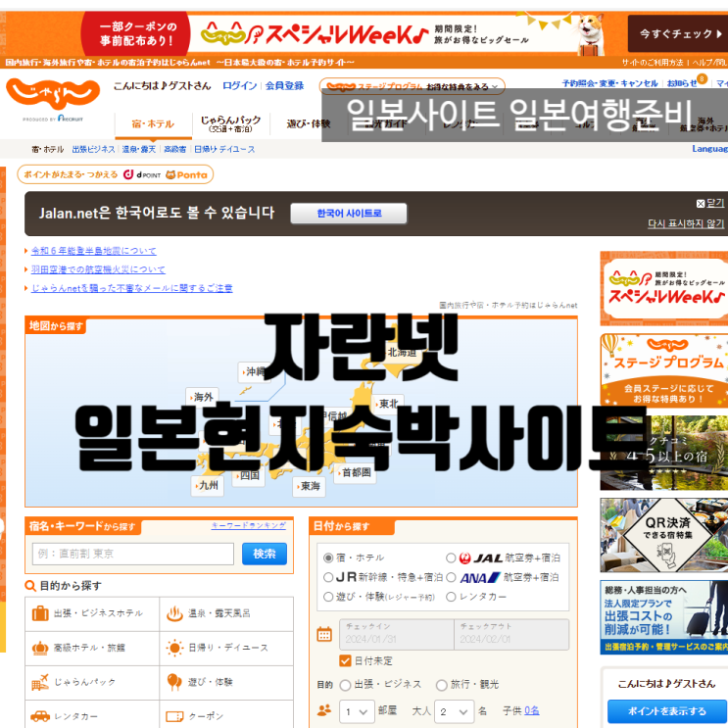Open the 大人 adults count dropdown
The width and height of the screenshot is (728, 728).
tap(454, 711)
